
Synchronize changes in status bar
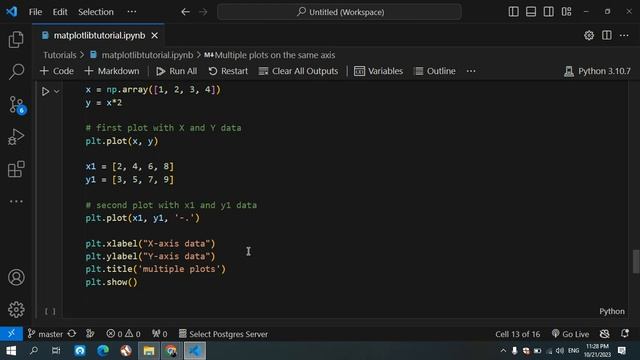click(72, 334)
